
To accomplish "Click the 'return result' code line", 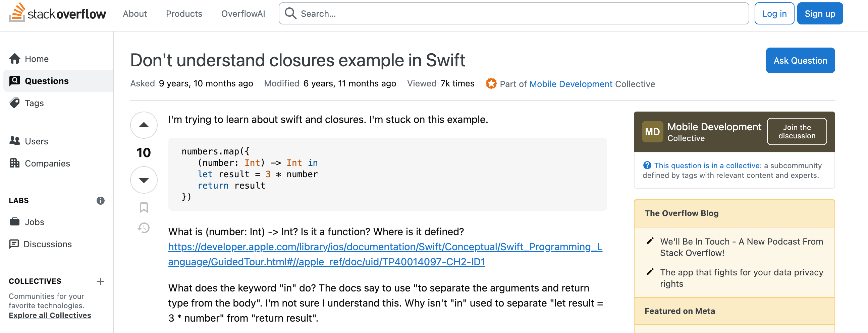I will point(231,186).
